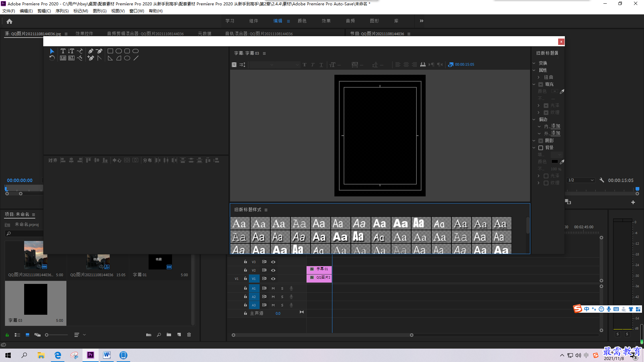Select the Arc shape tool

click(x=119, y=58)
